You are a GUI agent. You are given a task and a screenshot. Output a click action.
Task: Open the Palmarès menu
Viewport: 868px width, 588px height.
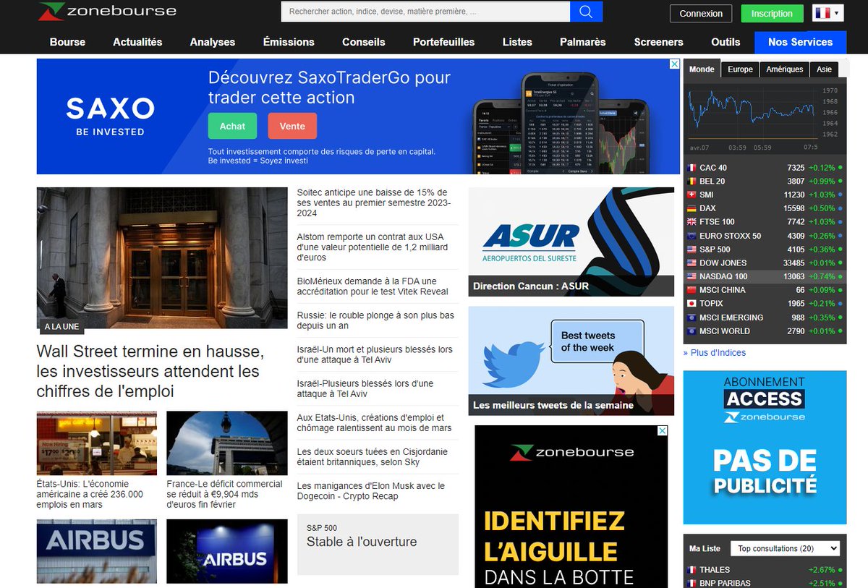[x=583, y=42]
